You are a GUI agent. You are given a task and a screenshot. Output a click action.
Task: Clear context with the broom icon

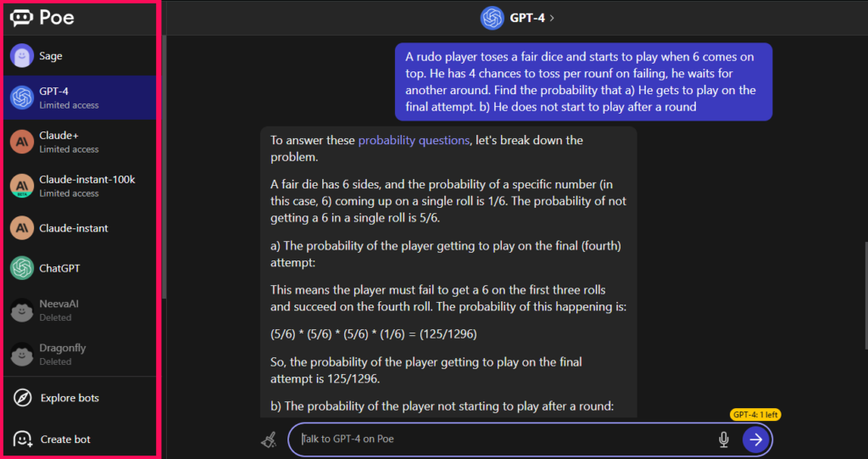269,440
